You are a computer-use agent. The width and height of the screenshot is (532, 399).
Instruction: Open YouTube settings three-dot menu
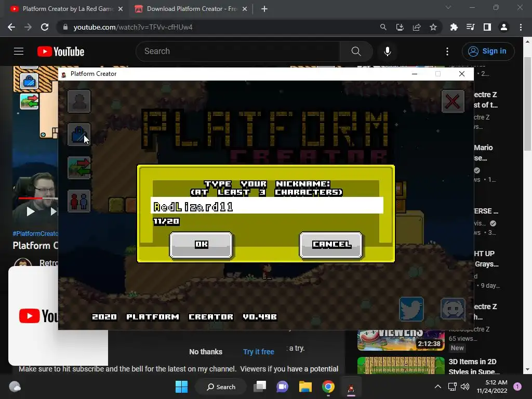point(447,51)
